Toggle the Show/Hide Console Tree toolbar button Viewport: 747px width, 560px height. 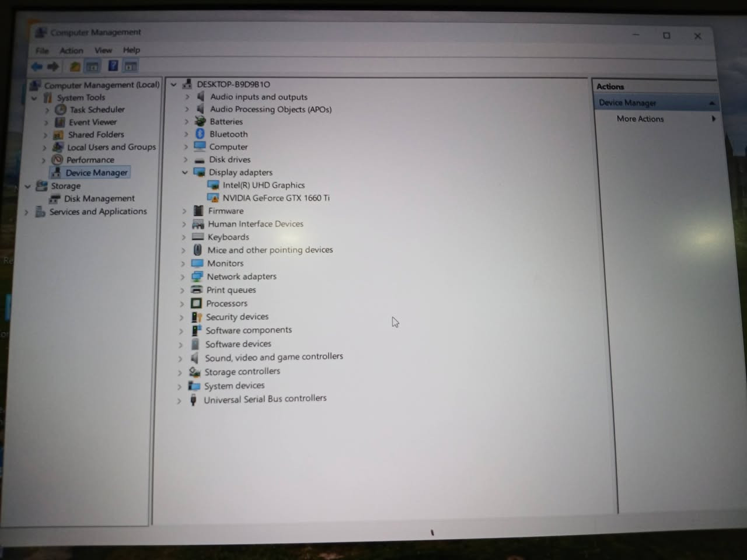tap(92, 66)
